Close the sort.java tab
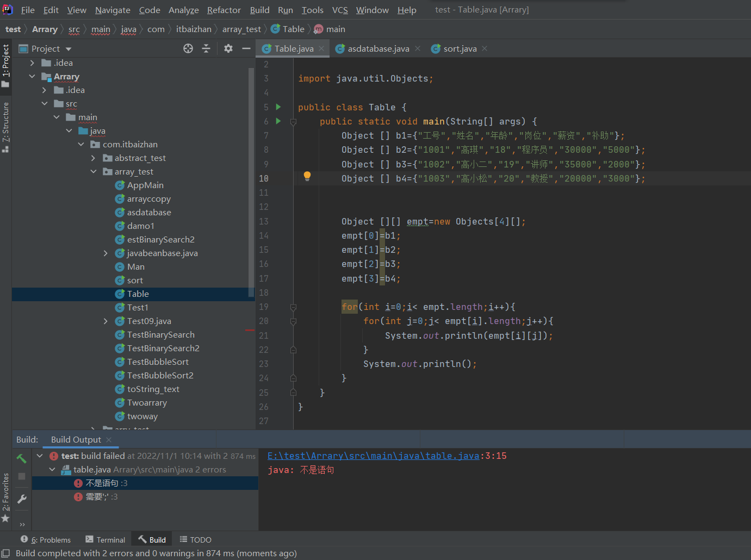Viewport: 751px width, 560px height. [x=485, y=48]
